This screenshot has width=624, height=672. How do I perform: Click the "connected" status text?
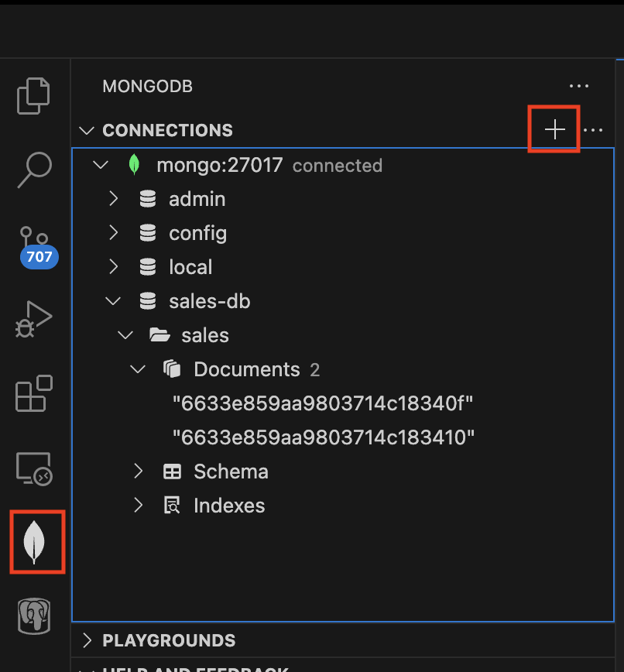click(x=338, y=166)
